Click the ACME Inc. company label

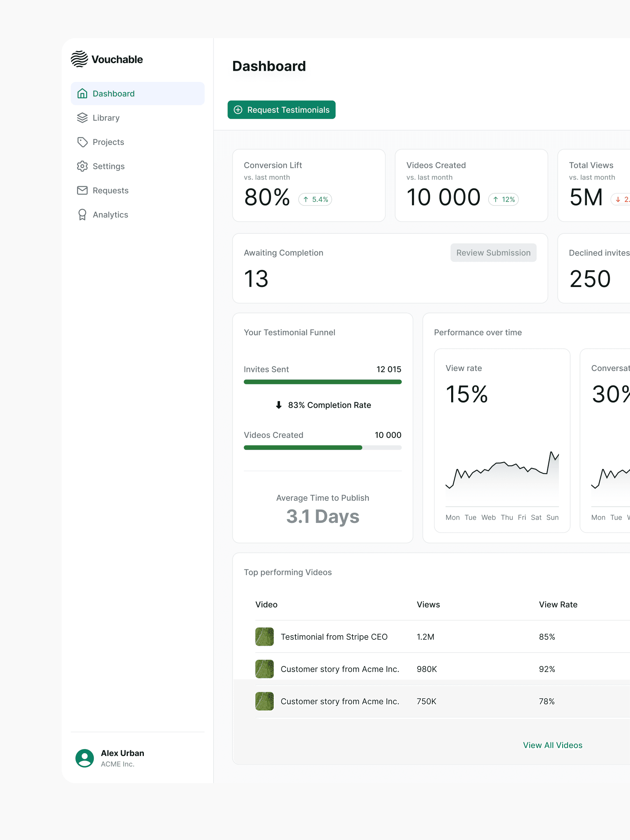pyautogui.click(x=117, y=764)
